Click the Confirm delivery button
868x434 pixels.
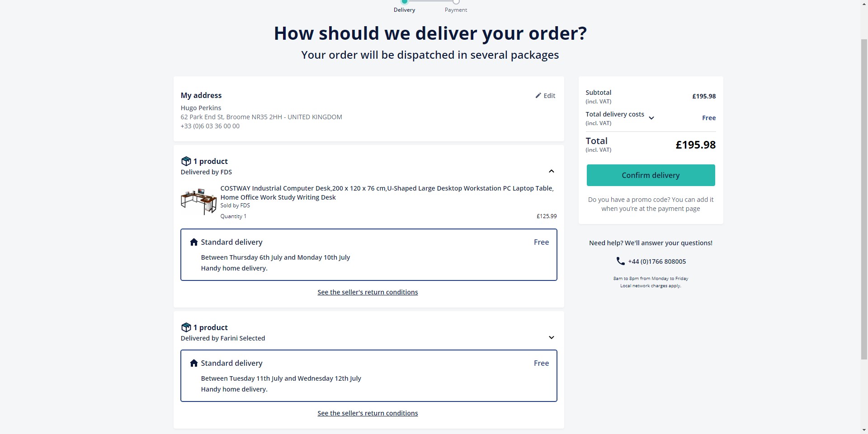pyautogui.click(x=651, y=175)
